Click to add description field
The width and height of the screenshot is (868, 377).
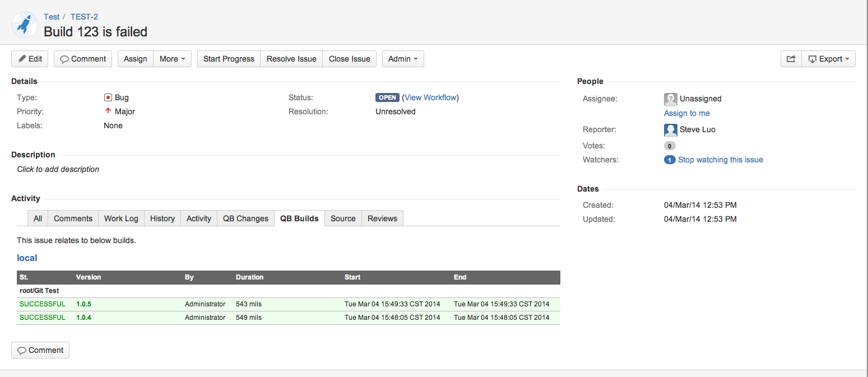tap(58, 169)
